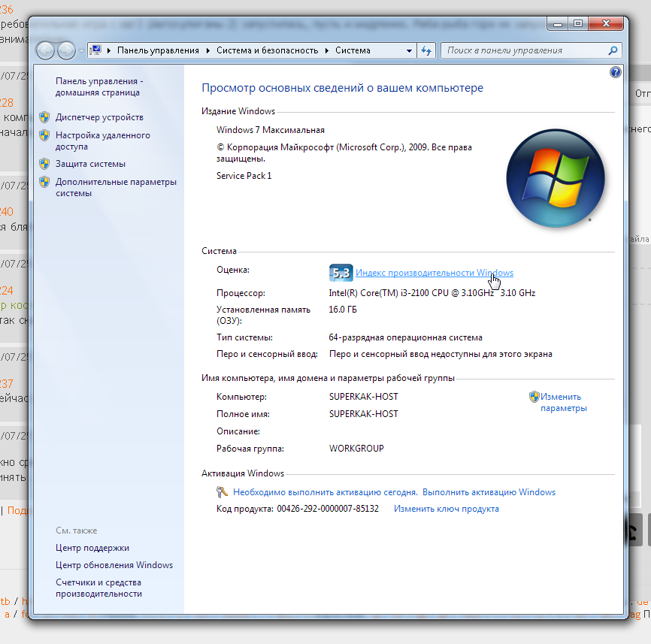Select the Система и безопасность breadcrumb
651x644 pixels.
268,50
